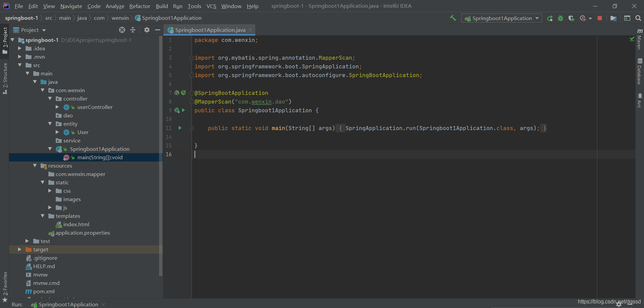The image size is (644, 308).
Task: Open the File menu
Action: tap(19, 6)
